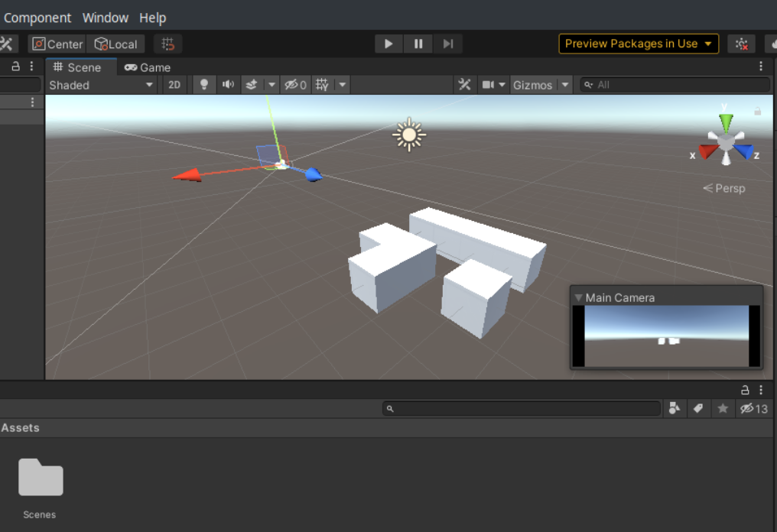Expand the Gizmos dropdown arrow
Viewport: 777px width, 532px height.
565,85
